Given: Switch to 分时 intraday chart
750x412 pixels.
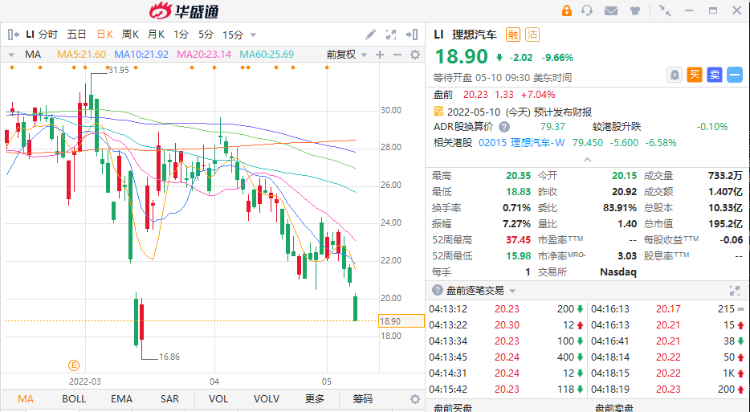Looking at the screenshot, I should click(48, 34).
